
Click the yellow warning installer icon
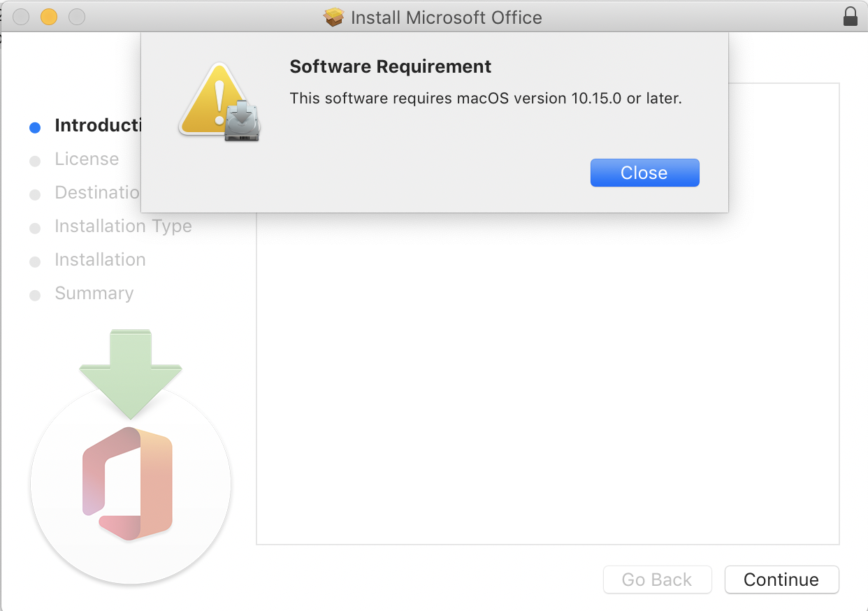coord(219,102)
